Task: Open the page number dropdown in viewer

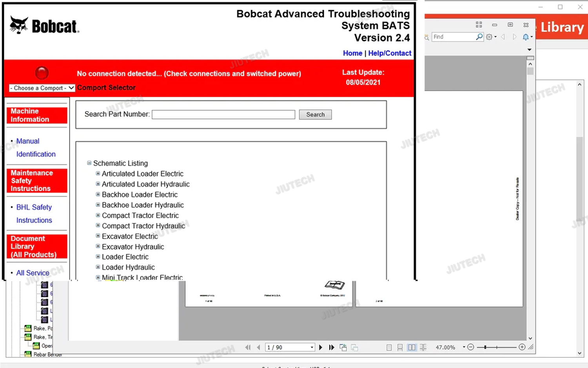Action: 312,347
